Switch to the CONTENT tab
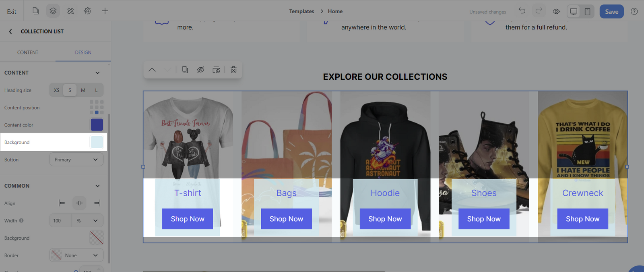Viewport: 644px width, 272px height. [28, 52]
